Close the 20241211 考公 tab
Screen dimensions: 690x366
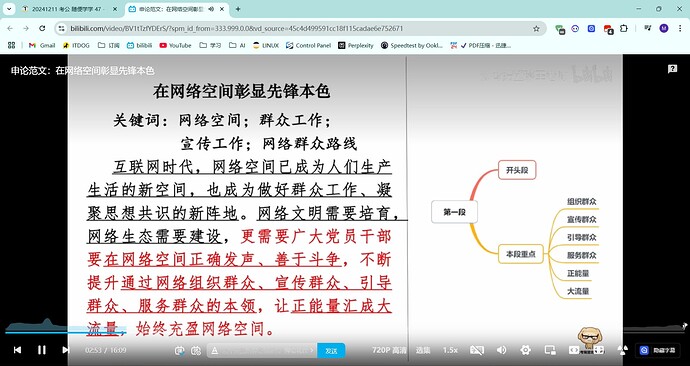coord(115,9)
